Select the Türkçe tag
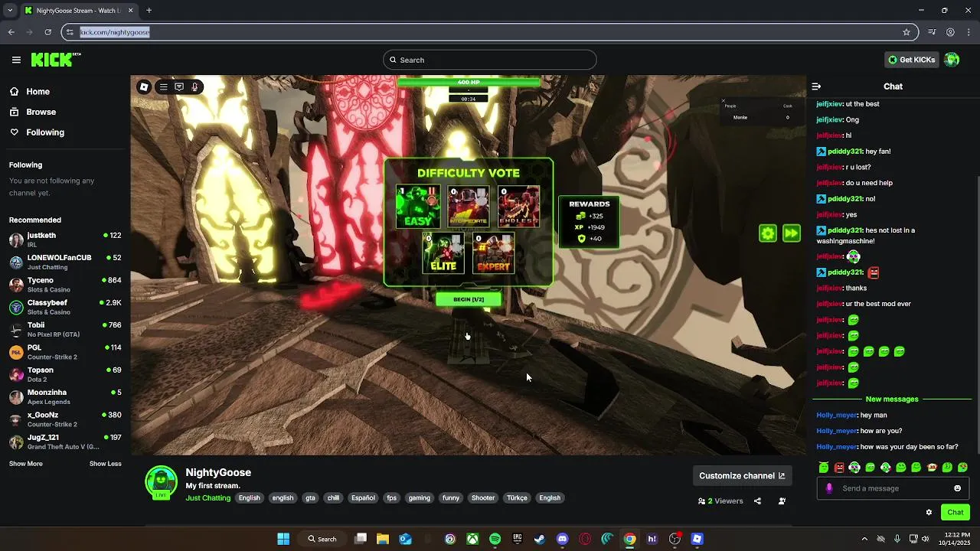 click(x=517, y=497)
